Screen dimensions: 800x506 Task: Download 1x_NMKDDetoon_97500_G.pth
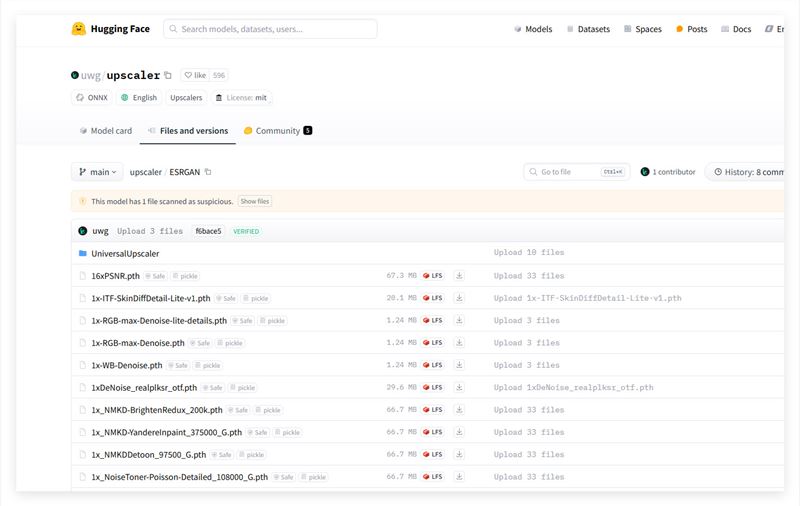tap(459, 454)
